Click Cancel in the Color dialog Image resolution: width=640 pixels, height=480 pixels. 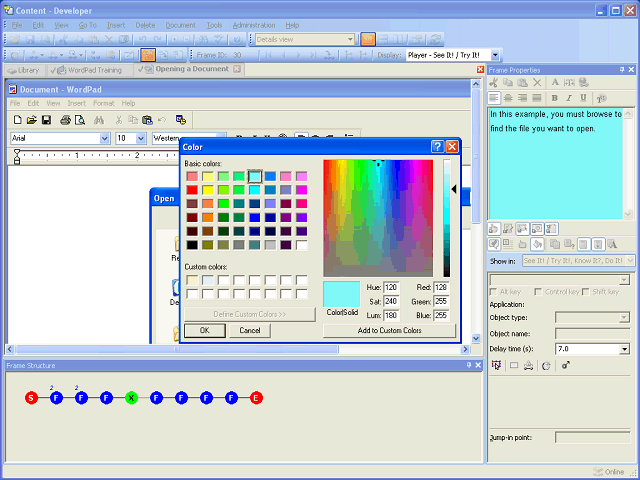point(250,330)
